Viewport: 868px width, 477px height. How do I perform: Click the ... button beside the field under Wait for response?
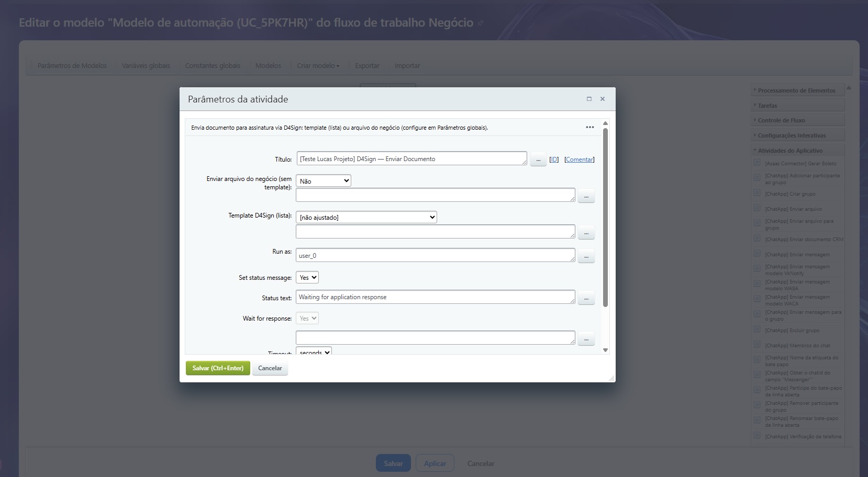[586, 339]
